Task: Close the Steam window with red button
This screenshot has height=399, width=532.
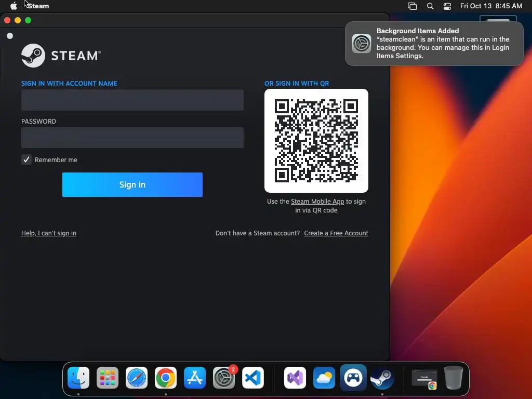Action: pyautogui.click(x=7, y=20)
